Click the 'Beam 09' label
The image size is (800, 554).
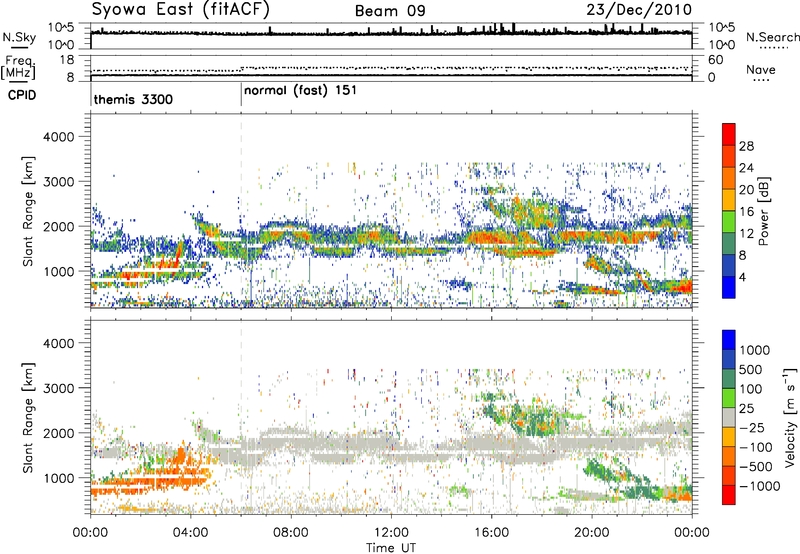(390, 11)
